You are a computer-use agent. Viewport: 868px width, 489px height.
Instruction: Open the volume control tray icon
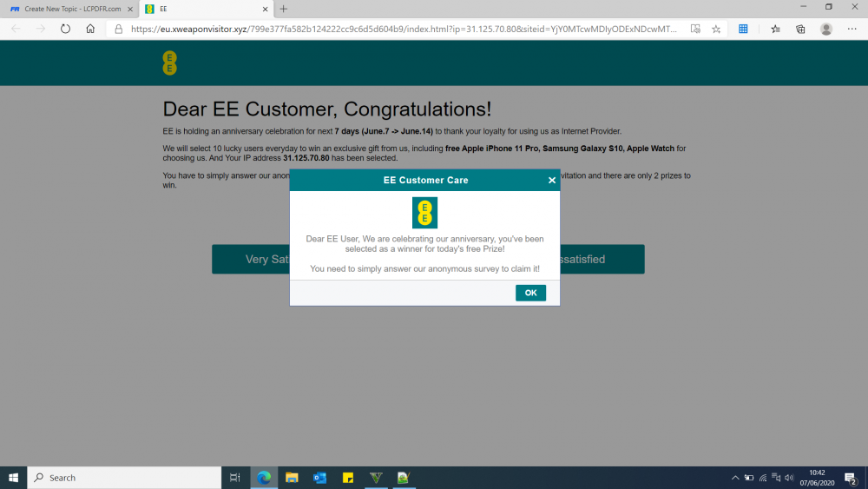(x=789, y=478)
